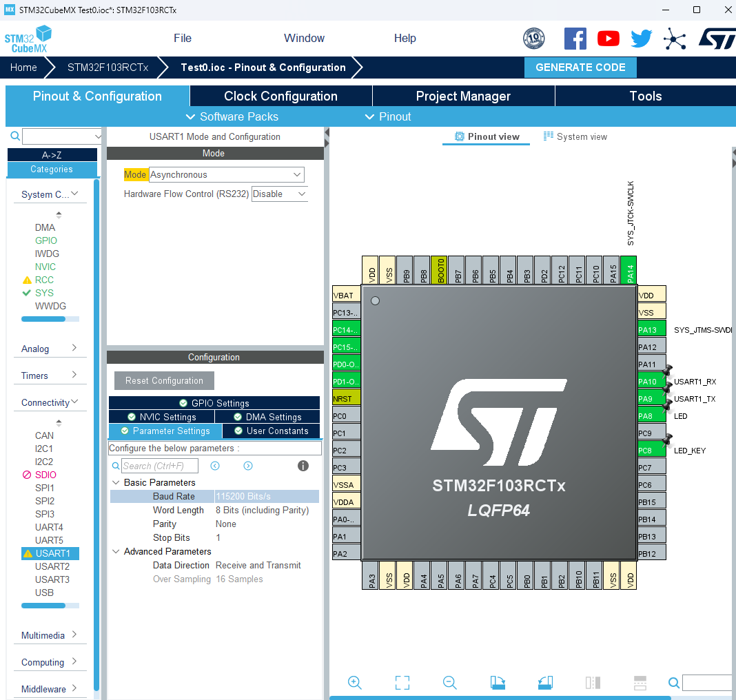
Task: Open the Pinout dropdown menu
Action: pos(388,116)
